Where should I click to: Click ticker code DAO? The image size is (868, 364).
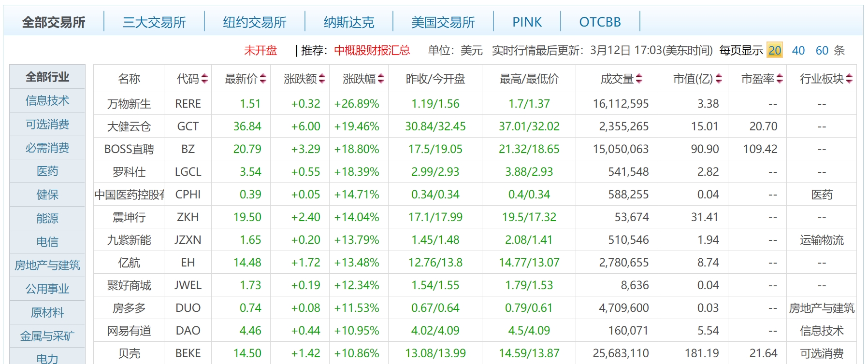coord(188,331)
